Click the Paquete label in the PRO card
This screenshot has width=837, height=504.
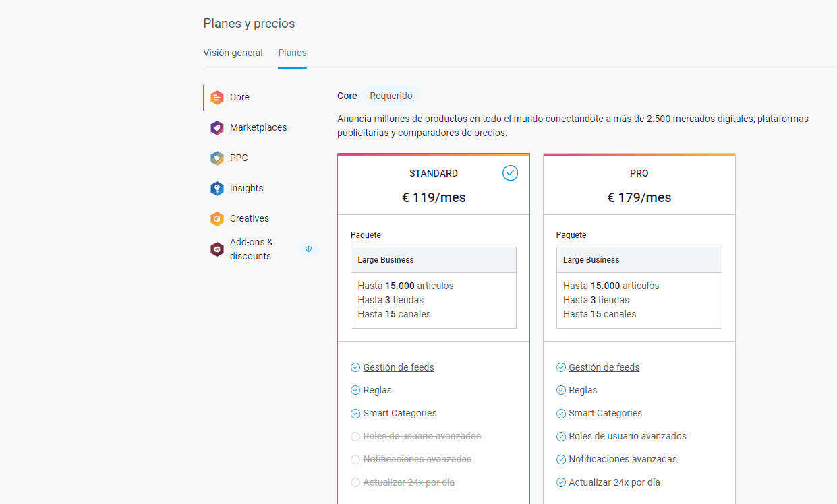point(571,235)
